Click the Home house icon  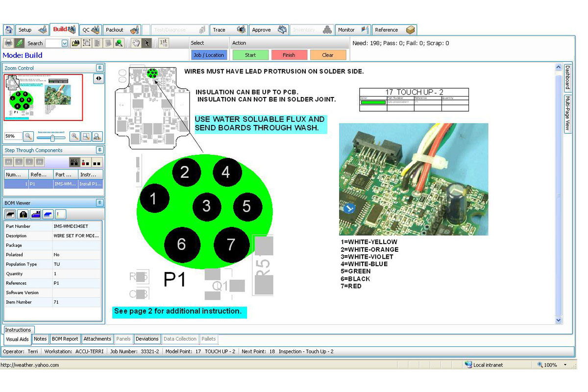9,30
